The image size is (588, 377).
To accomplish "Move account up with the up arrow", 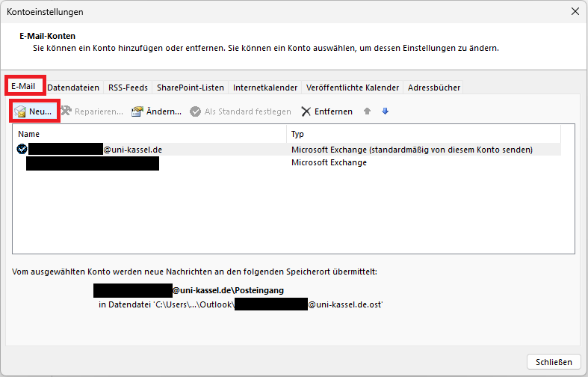I will [367, 111].
